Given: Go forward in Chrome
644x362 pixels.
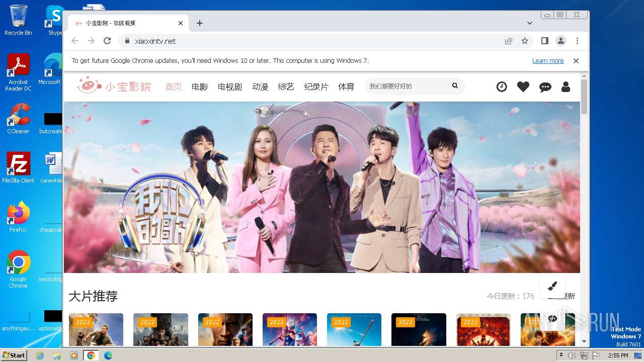Looking at the screenshot, I should [91, 41].
